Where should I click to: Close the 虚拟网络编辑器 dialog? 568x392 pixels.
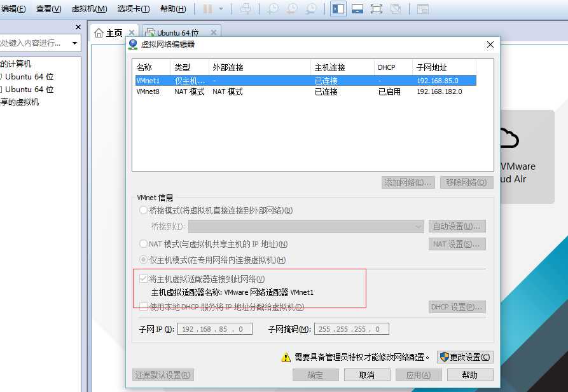pyautogui.click(x=490, y=44)
